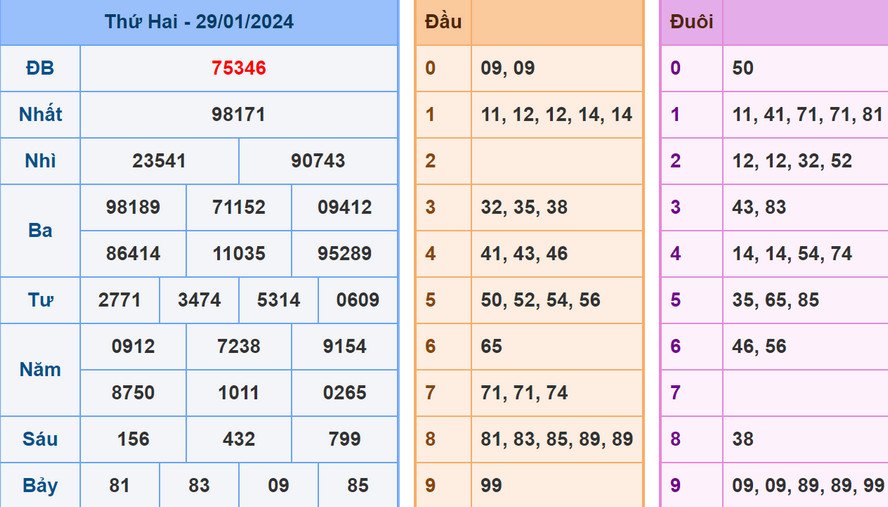Select third prize number 71152
The height and width of the screenshot is (507, 888).
(x=238, y=207)
